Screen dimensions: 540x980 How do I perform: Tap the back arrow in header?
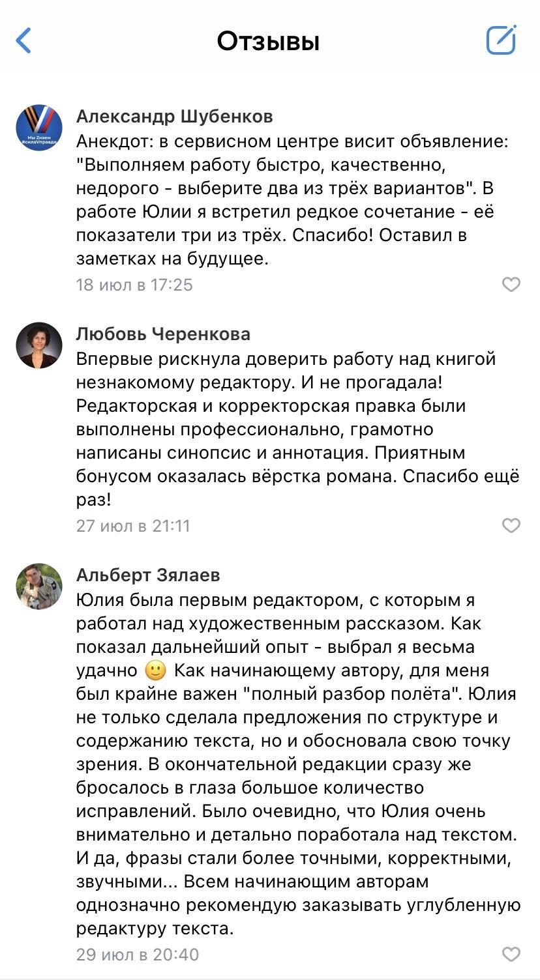point(24,41)
